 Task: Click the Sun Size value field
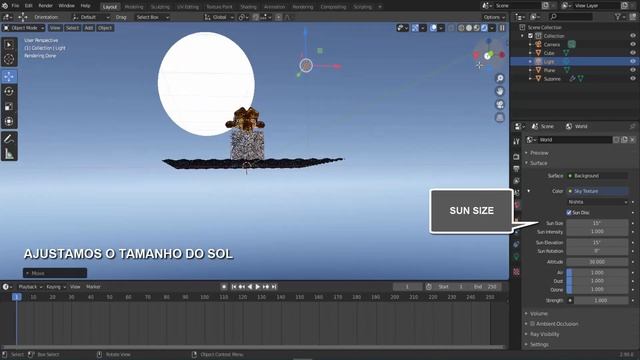[597, 223]
